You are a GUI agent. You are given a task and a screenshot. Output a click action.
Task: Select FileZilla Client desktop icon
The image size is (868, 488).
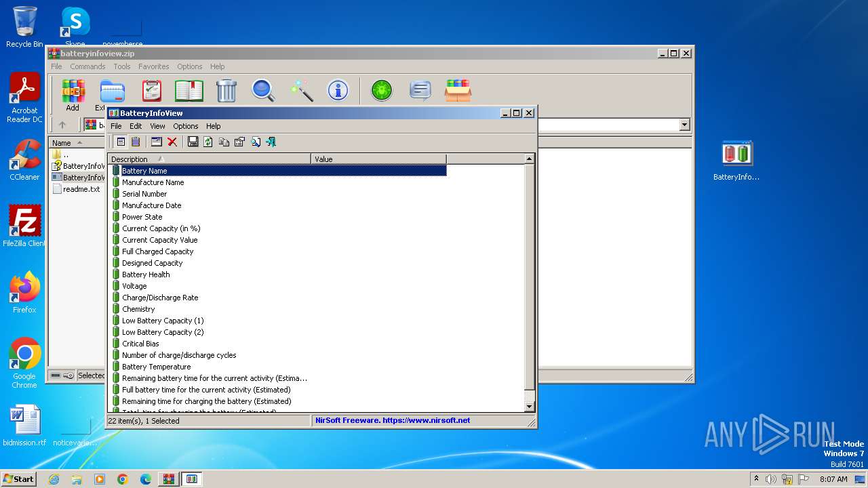point(24,226)
